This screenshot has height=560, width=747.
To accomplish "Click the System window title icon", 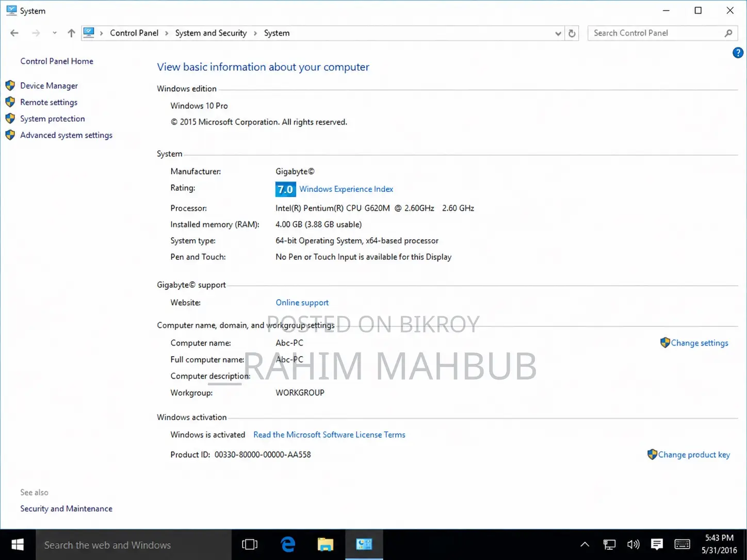I will coord(11,10).
